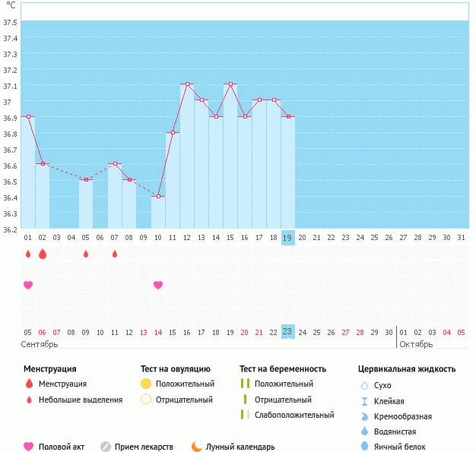
Task: Click the positive pregnancy test icon
Action: click(x=245, y=384)
